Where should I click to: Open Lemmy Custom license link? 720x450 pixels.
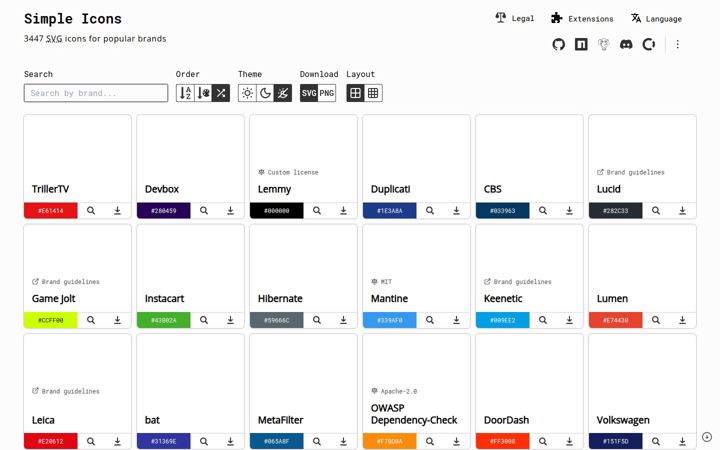pyautogui.click(x=288, y=172)
